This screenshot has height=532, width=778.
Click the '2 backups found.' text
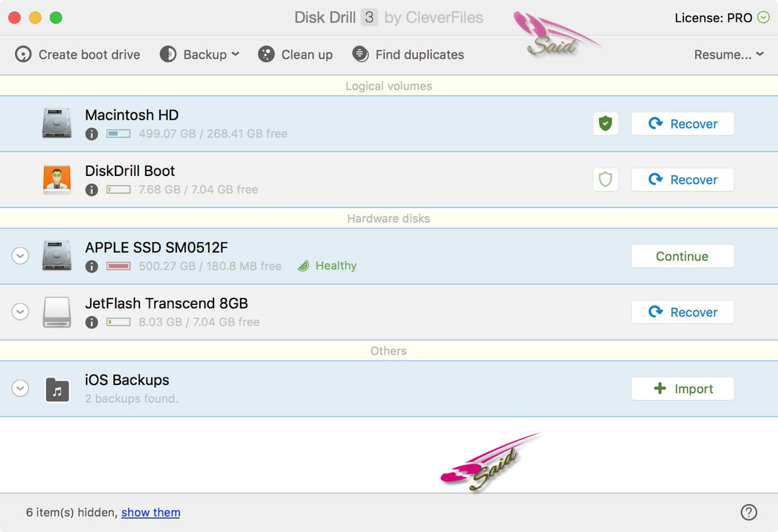(x=131, y=398)
